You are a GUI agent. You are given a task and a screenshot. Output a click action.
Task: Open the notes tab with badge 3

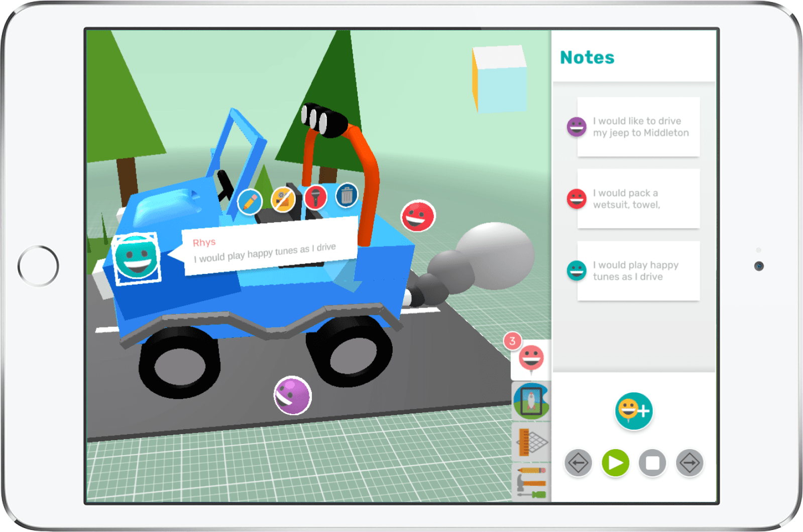pos(531,359)
